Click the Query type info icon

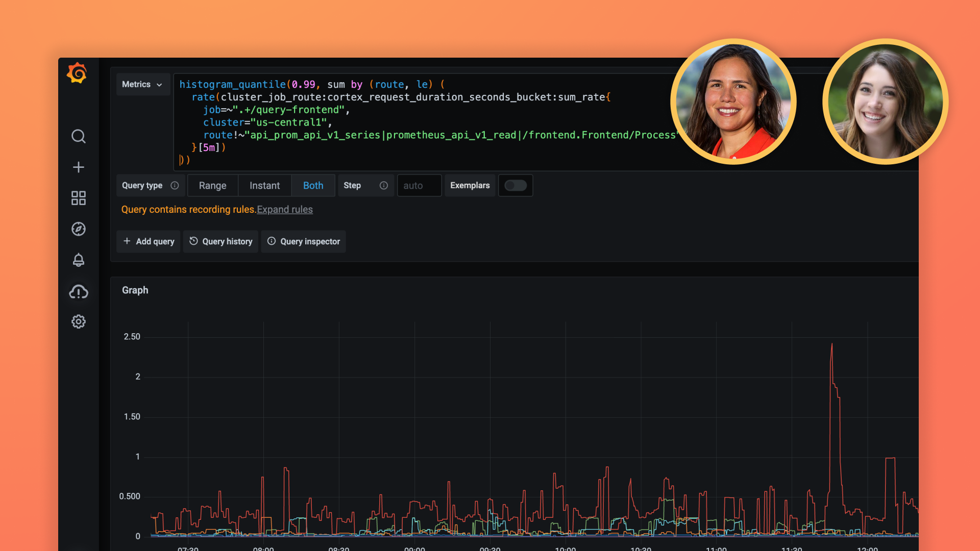[175, 185]
